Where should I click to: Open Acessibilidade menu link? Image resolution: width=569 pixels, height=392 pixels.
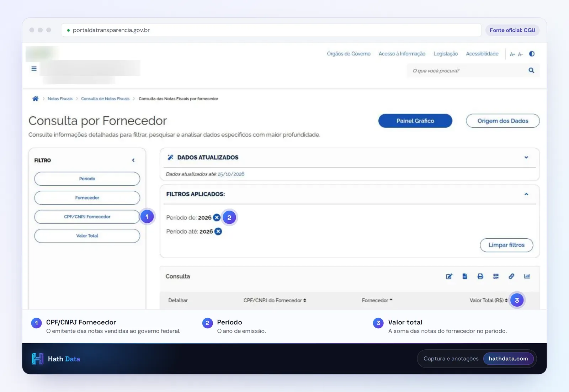[482, 54]
